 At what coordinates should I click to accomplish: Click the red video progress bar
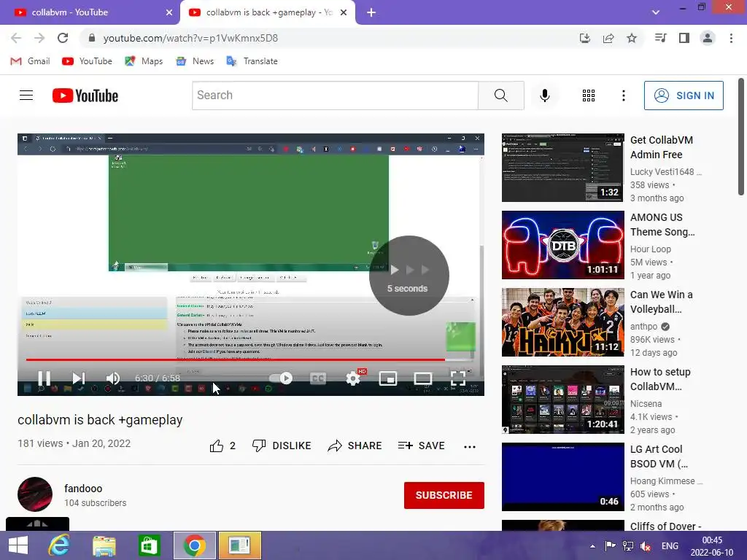coord(236,359)
